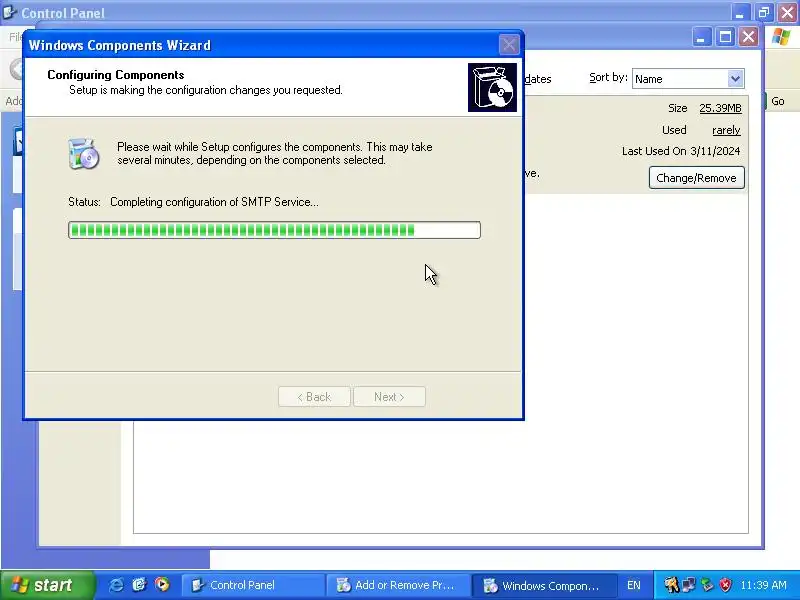Click the Completing configuration of SMTP Service status
The width and height of the screenshot is (800, 600).
[x=214, y=202]
